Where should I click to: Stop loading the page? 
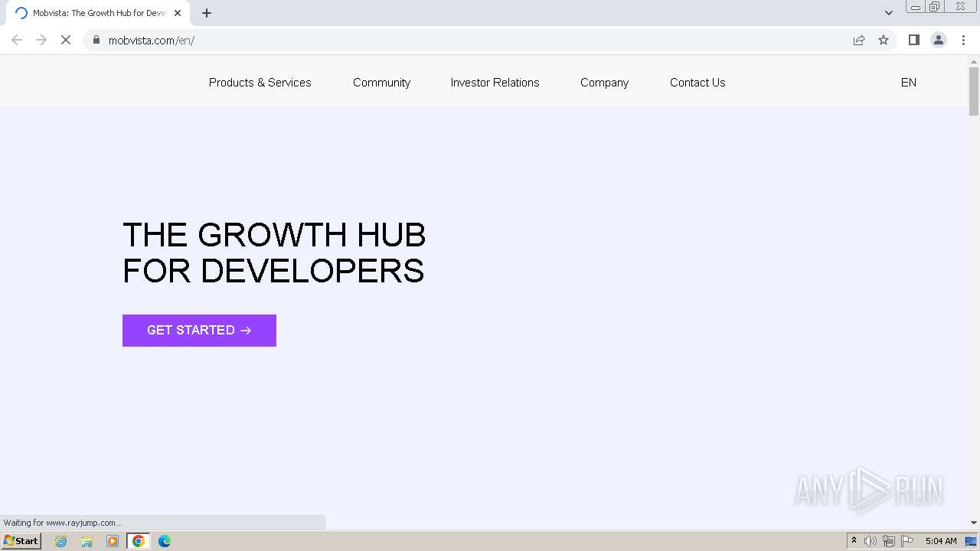[66, 40]
